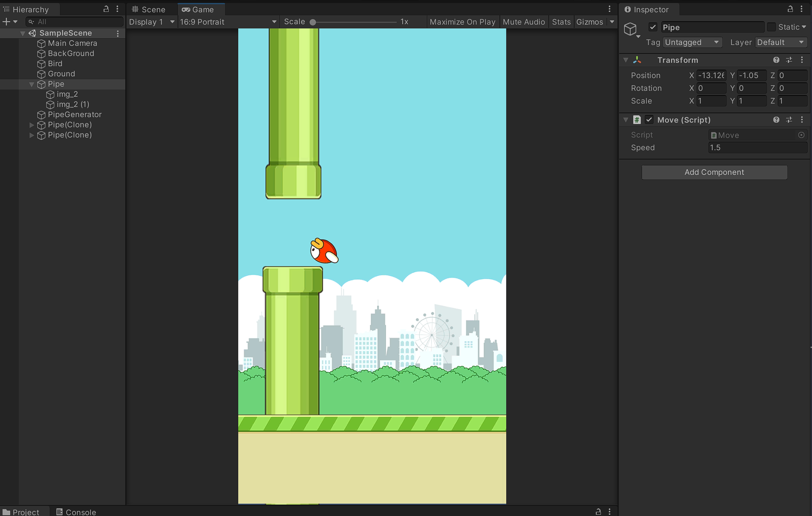812x516 pixels.
Task: Click the Pipe GameObject cube icon
Action: tap(630, 29)
